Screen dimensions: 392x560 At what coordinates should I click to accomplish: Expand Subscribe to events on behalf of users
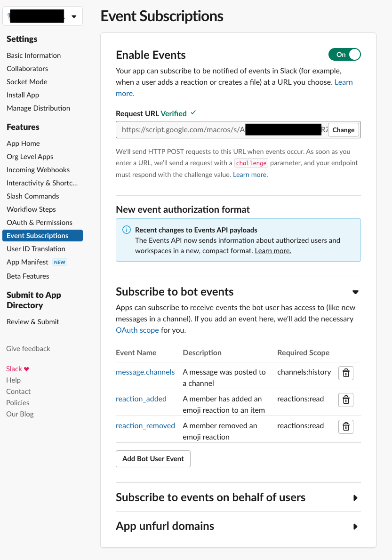pos(355,497)
